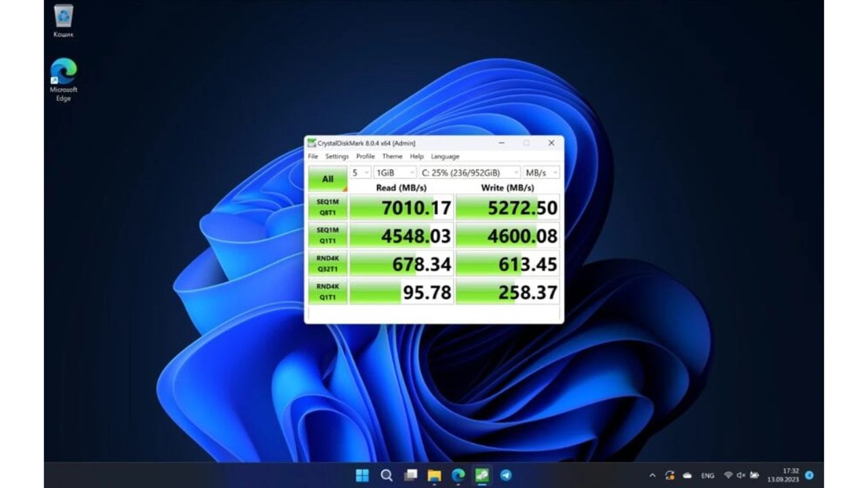
Task: Open the drive selection dropdown C: 25%
Action: [x=469, y=173]
